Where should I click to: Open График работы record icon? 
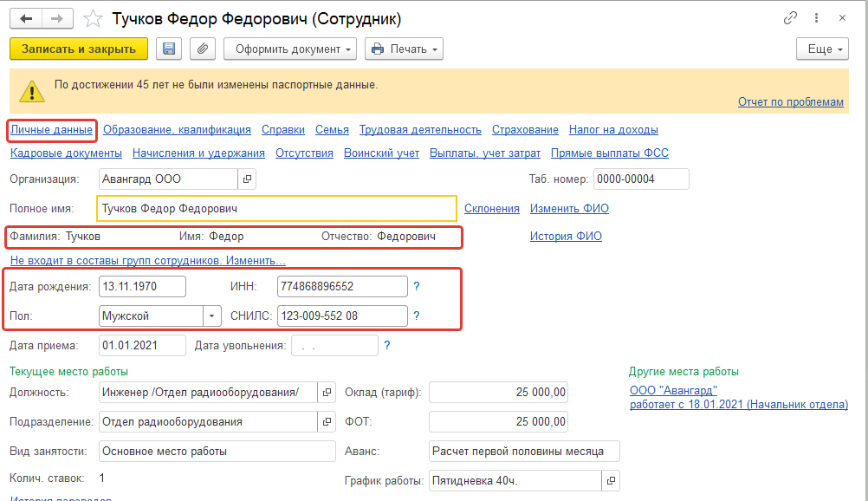click(x=612, y=481)
